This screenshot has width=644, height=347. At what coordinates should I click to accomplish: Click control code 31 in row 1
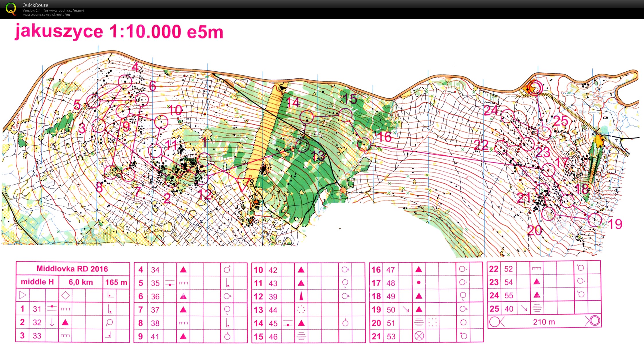click(37, 309)
